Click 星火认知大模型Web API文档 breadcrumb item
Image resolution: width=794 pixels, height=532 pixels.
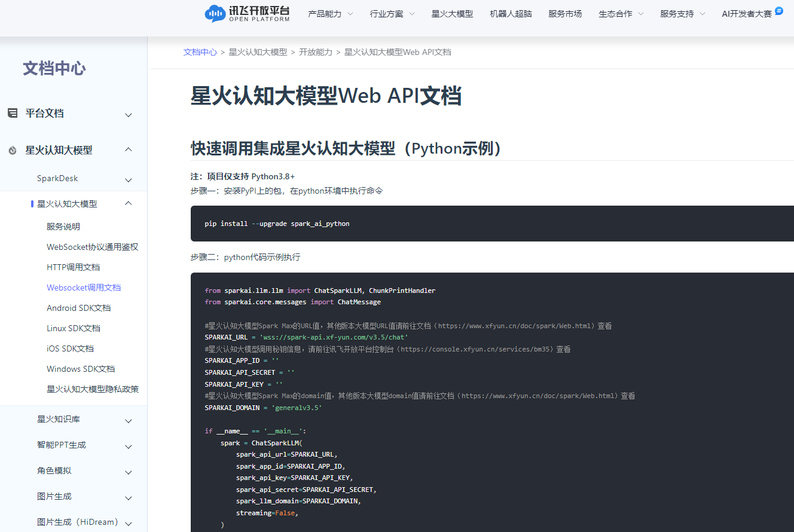click(x=398, y=52)
